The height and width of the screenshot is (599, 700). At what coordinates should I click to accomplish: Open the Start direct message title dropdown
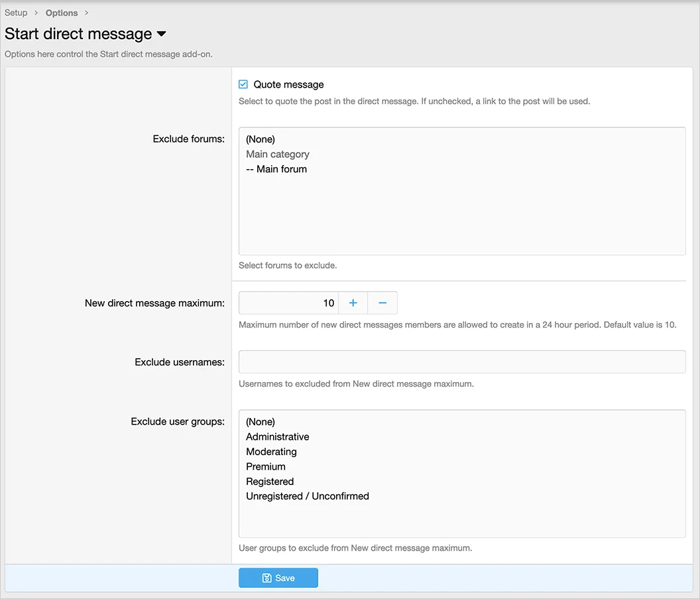pyautogui.click(x=161, y=34)
